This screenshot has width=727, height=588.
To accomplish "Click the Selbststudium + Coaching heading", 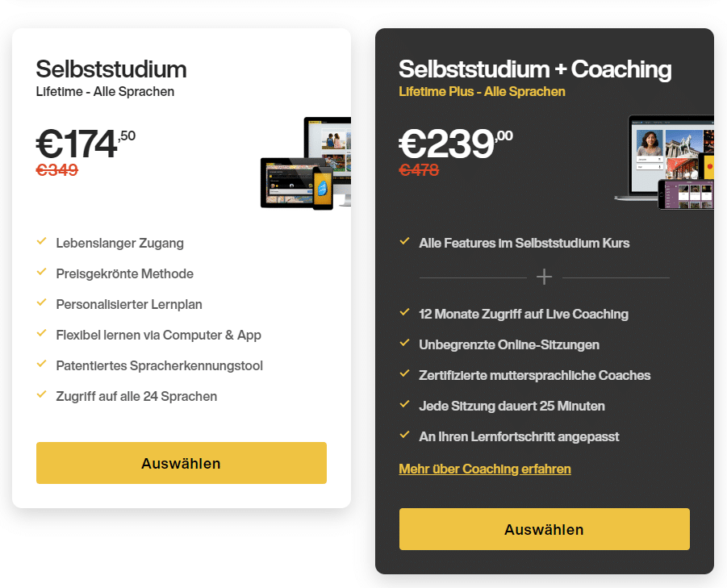I will [535, 69].
